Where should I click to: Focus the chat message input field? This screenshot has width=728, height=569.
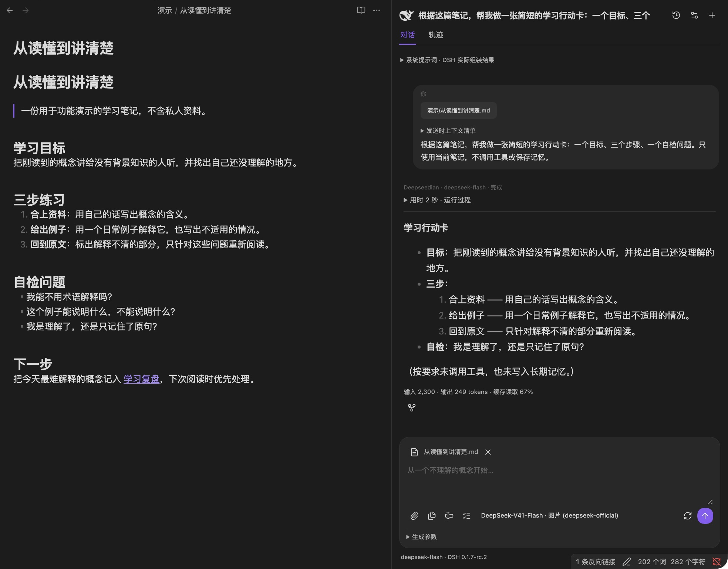[559, 483]
